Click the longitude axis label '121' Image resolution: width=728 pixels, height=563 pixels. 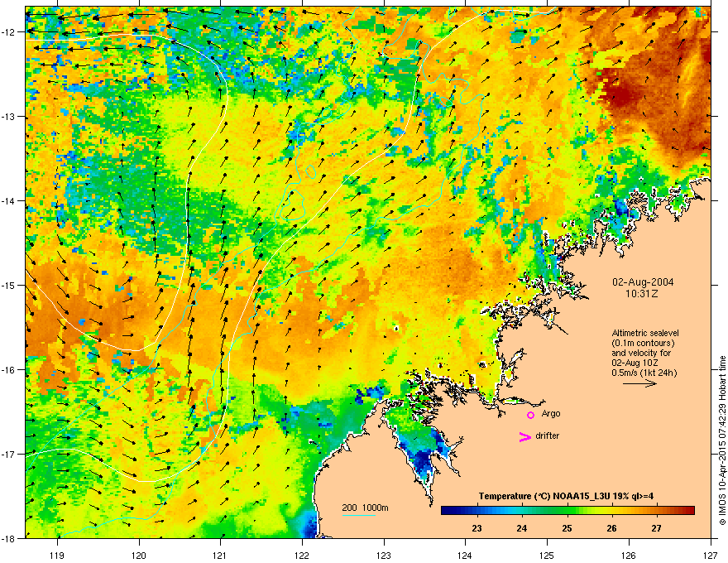[220, 555]
